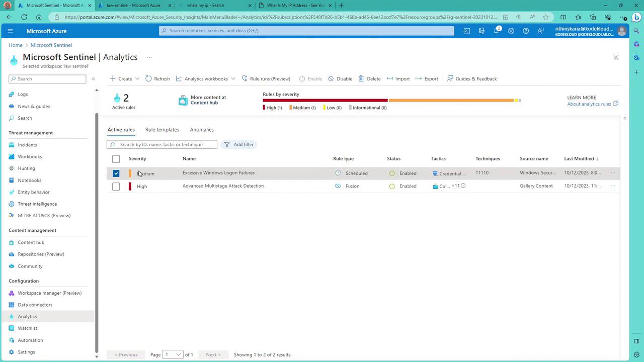The image size is (644, 362).
Task: Check the Advanced Multistage Attack Detection checkbox
Action: pos(116,187)
